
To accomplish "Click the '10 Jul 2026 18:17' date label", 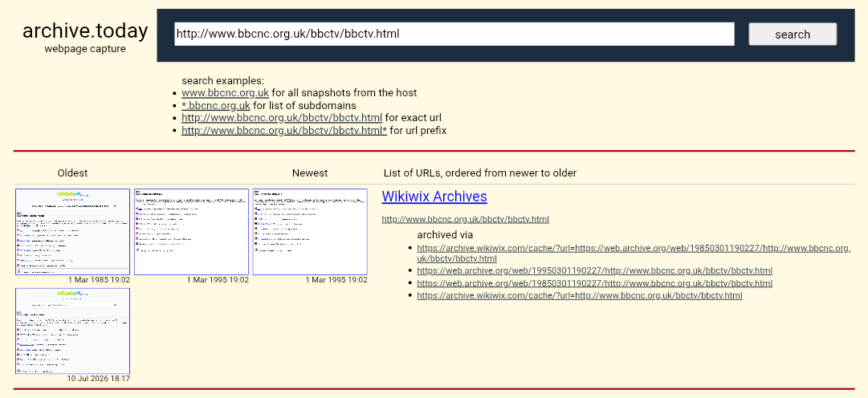I will (x=99, y=379).
